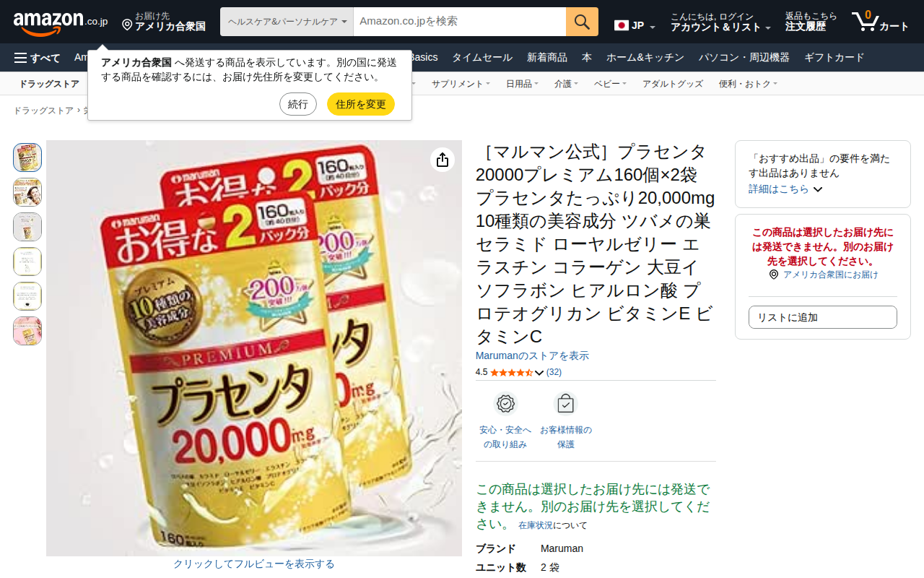
Task: Open the サプリメント submenu tab
Action: point(461,84)
